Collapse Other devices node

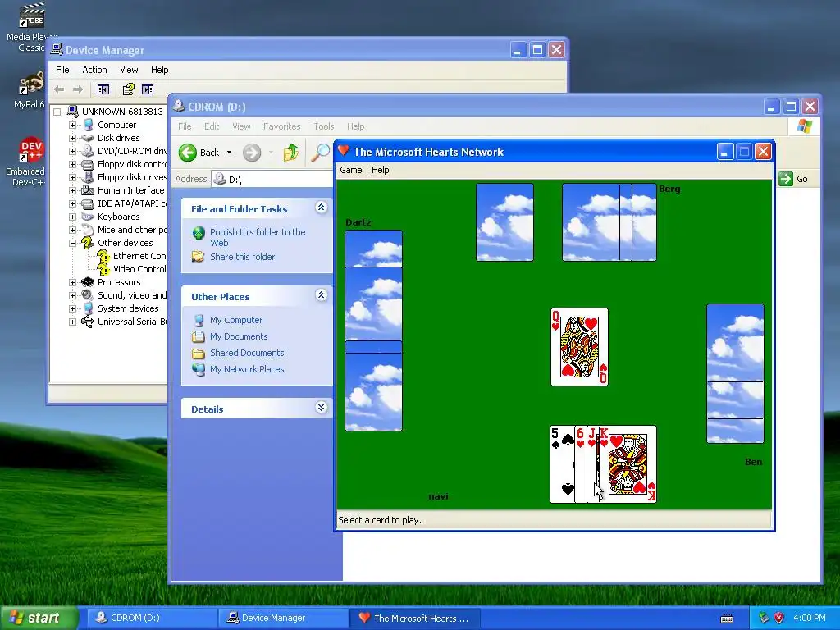(x=72, y=243)
